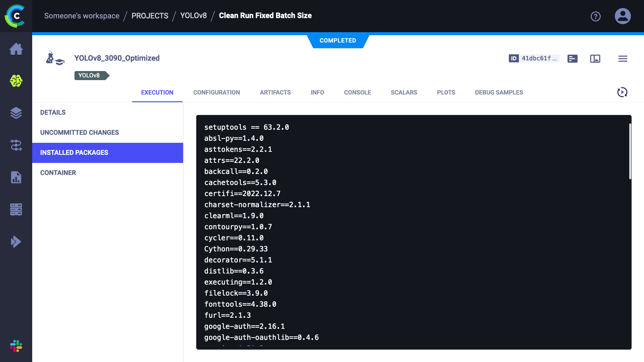644x362 pixels.
Task: Open the experiment hamburger menu
Action: (x=623, y=59)
